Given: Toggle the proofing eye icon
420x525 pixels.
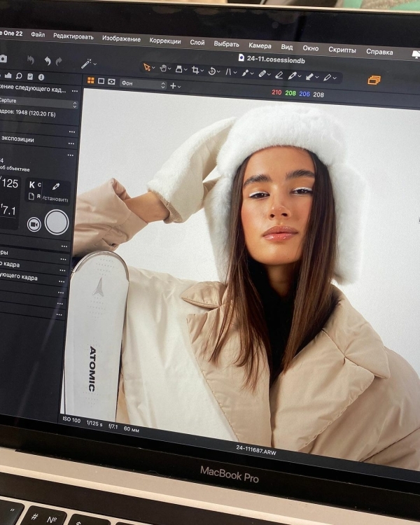Looking at the screenshot, I should click(111, 81).
